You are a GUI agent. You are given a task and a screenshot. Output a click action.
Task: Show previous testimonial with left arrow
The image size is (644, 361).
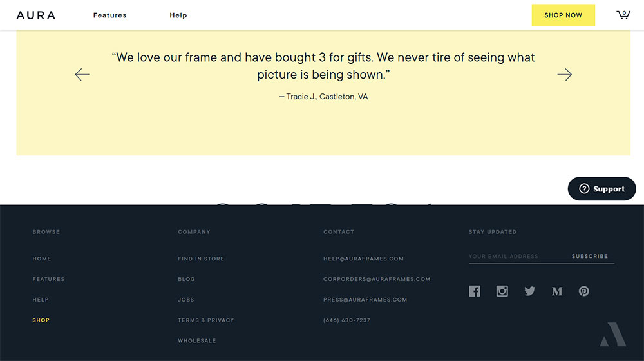[82, 75]
